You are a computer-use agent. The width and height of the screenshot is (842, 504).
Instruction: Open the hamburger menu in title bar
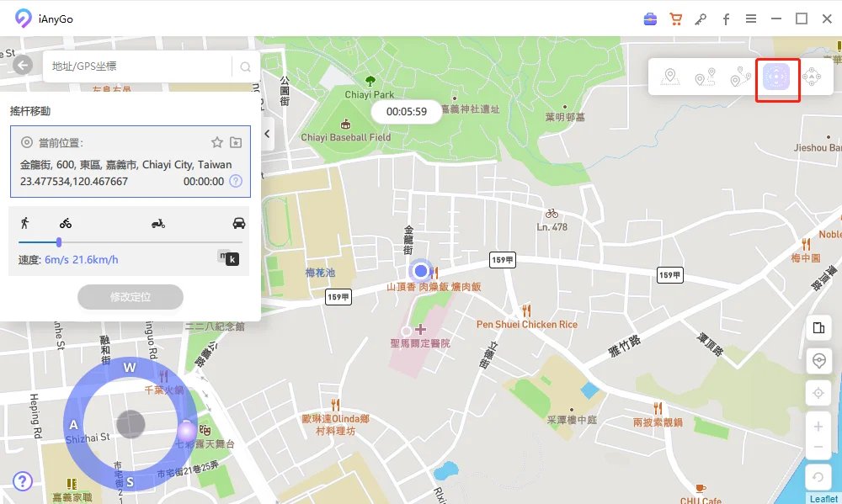(750, 19)
